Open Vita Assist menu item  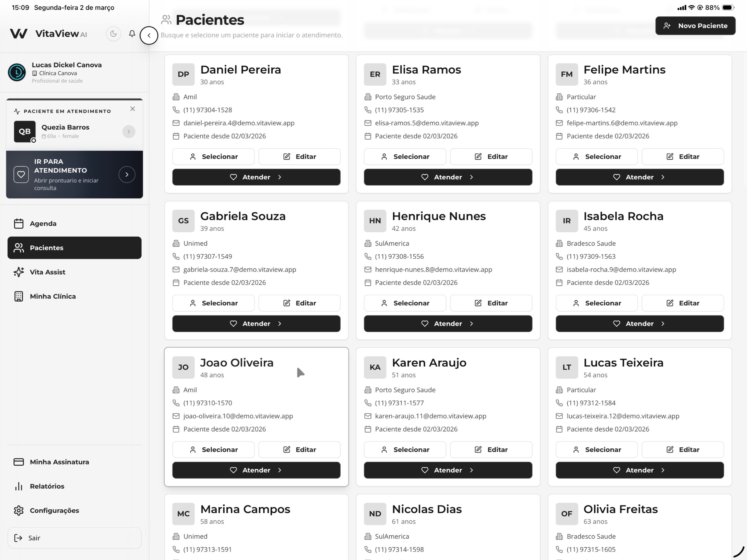click(74, 272)
